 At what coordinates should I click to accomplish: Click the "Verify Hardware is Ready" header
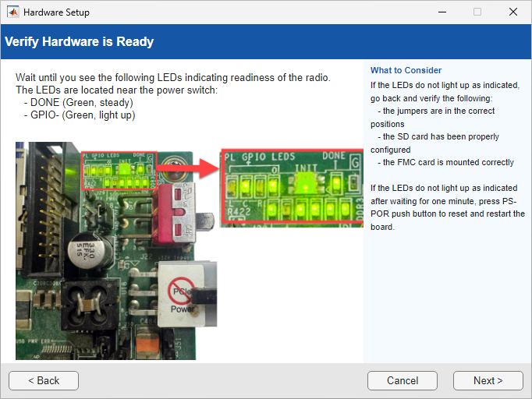pos(80,42)
